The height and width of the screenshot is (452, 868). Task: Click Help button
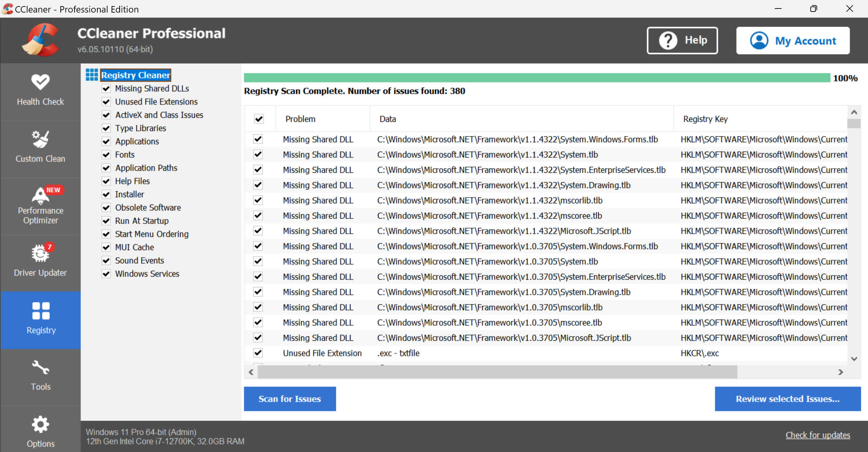click(684, 40)
